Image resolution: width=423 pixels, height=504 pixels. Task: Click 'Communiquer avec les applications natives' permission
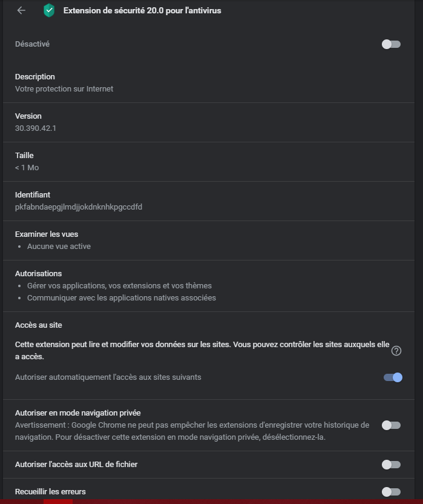[122, 298]
